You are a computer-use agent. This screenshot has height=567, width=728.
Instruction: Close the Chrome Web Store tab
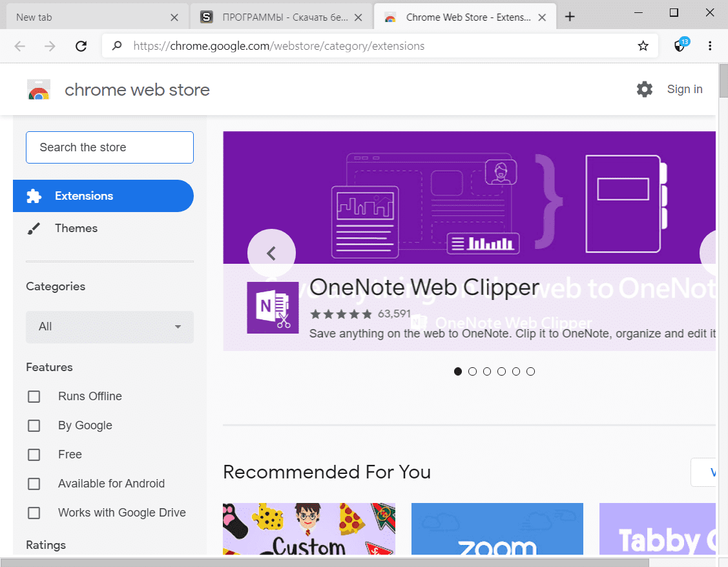[542, 17]
